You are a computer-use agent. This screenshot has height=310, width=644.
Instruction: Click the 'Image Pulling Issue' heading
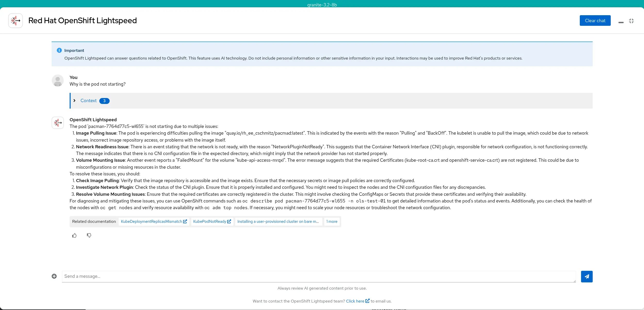tap(96, 133)
